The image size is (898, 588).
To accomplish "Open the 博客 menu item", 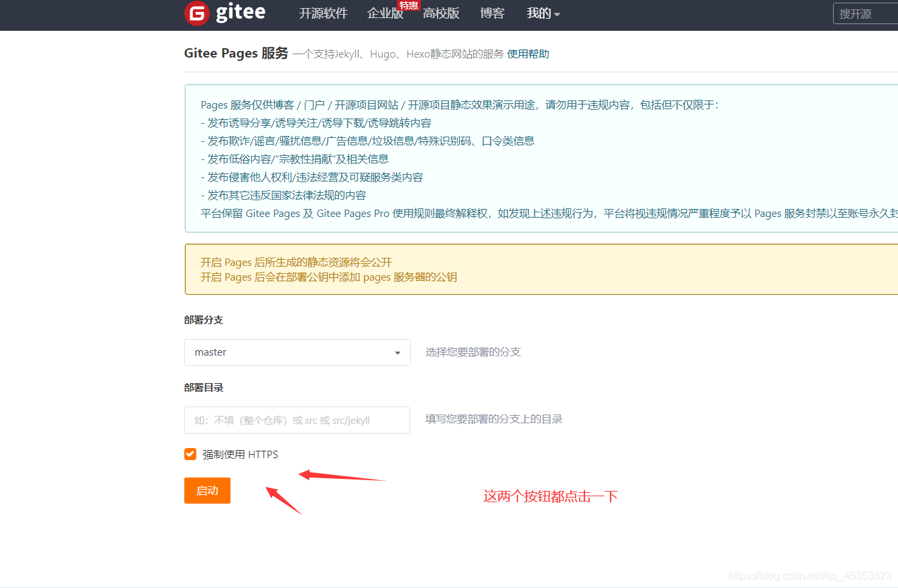I will click(x=493, y=13).
